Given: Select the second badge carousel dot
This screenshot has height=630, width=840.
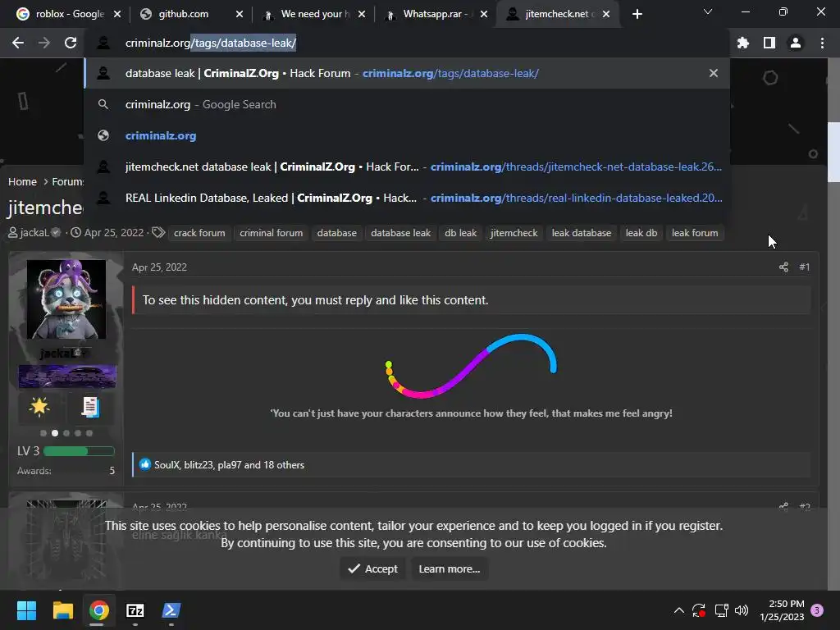Looking at the screenshot, I should tap(55, 433).
